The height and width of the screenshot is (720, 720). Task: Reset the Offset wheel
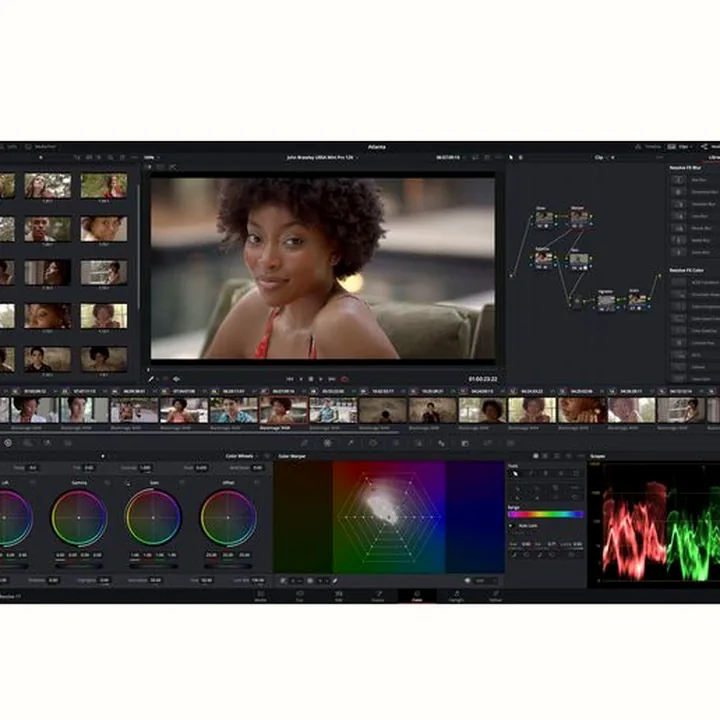257,483
